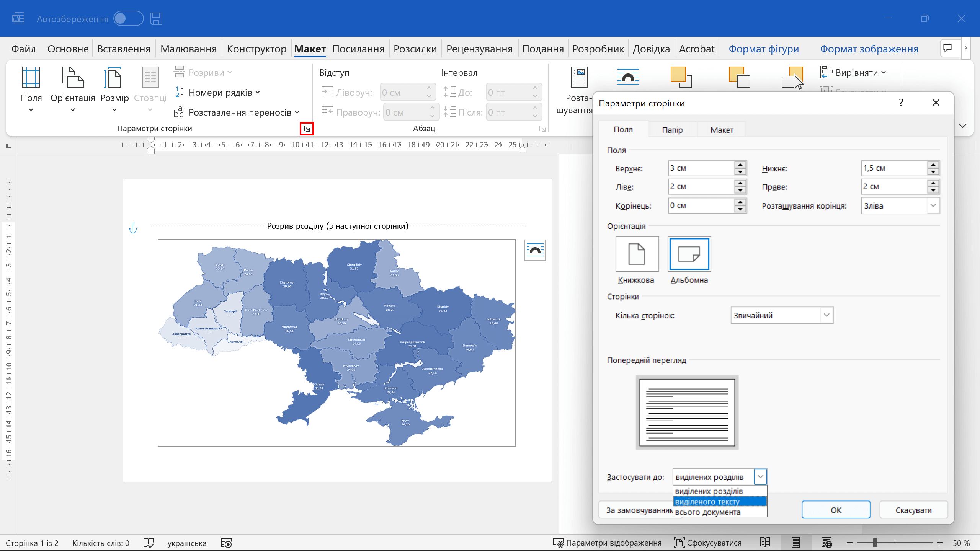
Task: Open the Поля margins gallery icon
Action: coord(31,78)
